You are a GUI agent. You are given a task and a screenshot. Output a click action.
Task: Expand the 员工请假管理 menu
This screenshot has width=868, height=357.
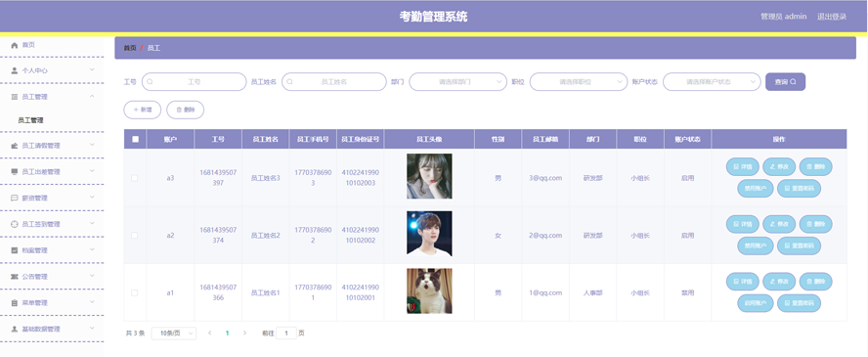click(x=52, y=146)
